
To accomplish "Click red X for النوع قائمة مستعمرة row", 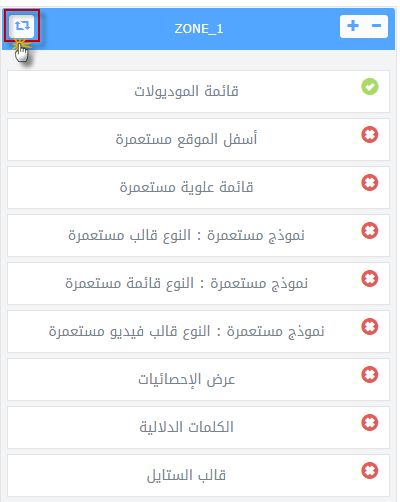I will coord(370,279).
